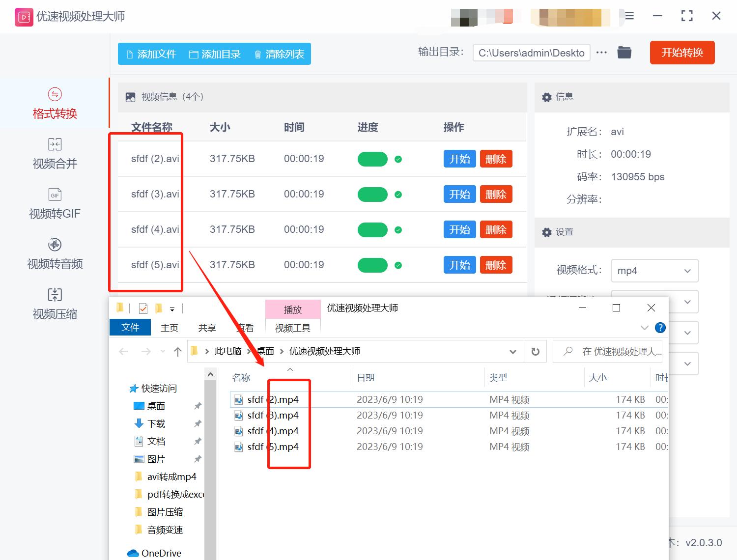
Task: Open the 视频合并 video merge tool
Action: click(x=54, y=153)
